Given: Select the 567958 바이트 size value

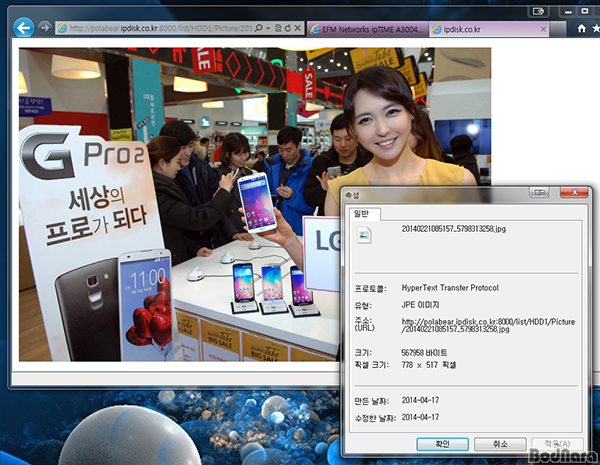Looking at the screenshot, I should [x=424, y=352].
